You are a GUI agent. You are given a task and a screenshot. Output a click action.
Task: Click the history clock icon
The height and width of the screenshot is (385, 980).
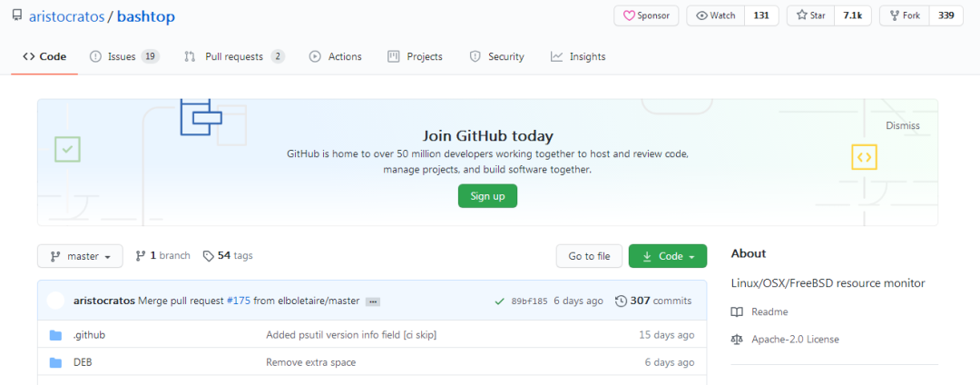point(621,301)
